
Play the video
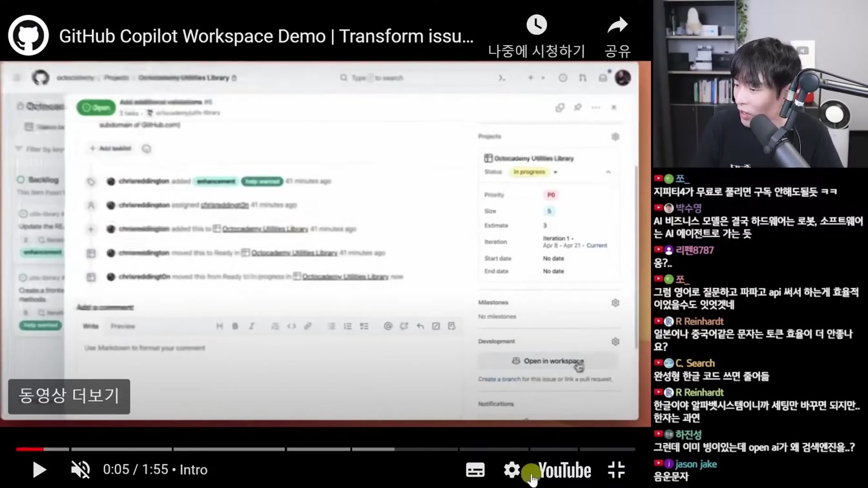[x=39, y=470]
